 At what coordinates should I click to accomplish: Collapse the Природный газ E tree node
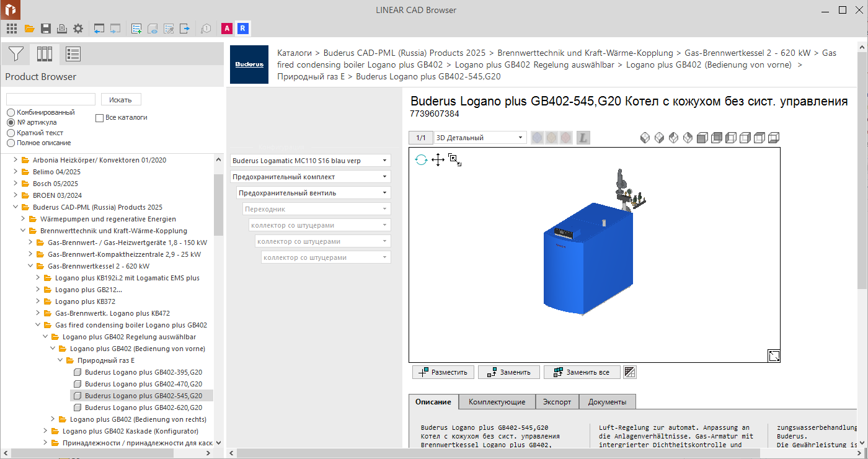(61, 360)
